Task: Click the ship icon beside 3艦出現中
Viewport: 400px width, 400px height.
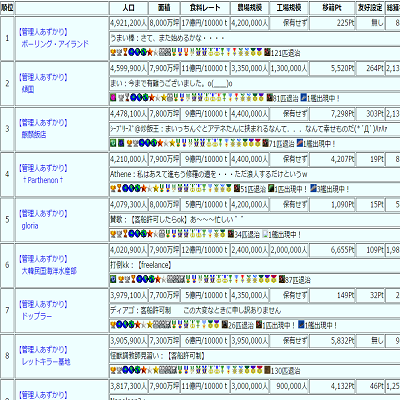Action: 313,189
